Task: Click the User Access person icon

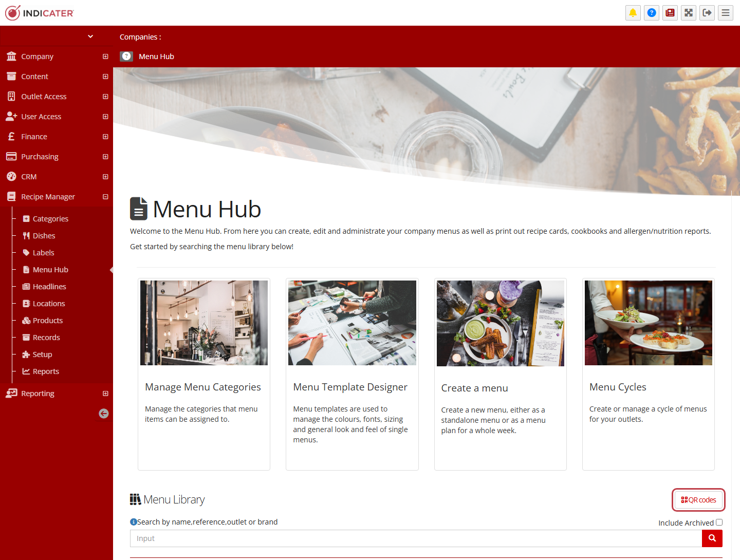Action: 11,117
